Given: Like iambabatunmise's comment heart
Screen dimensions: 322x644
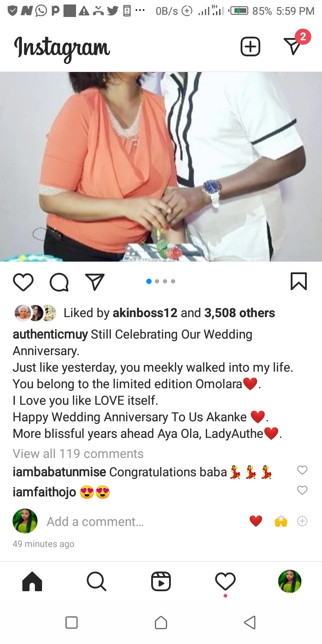Looking at the screenshot, I should coord(302,470).
